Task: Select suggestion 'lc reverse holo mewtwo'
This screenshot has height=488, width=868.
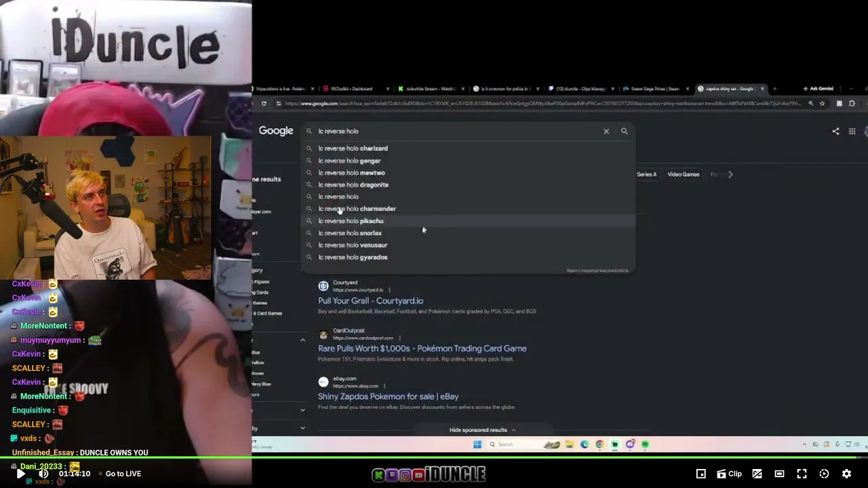Action: 468,173
